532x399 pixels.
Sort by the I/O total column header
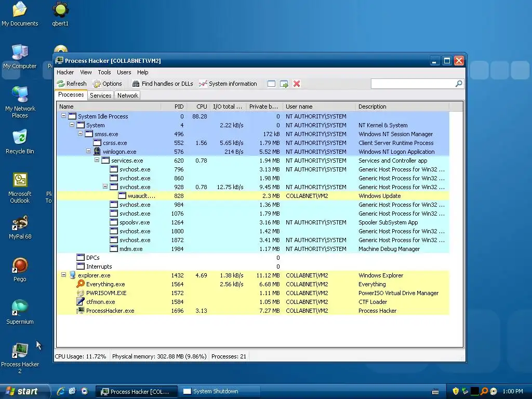coord(229,107)
